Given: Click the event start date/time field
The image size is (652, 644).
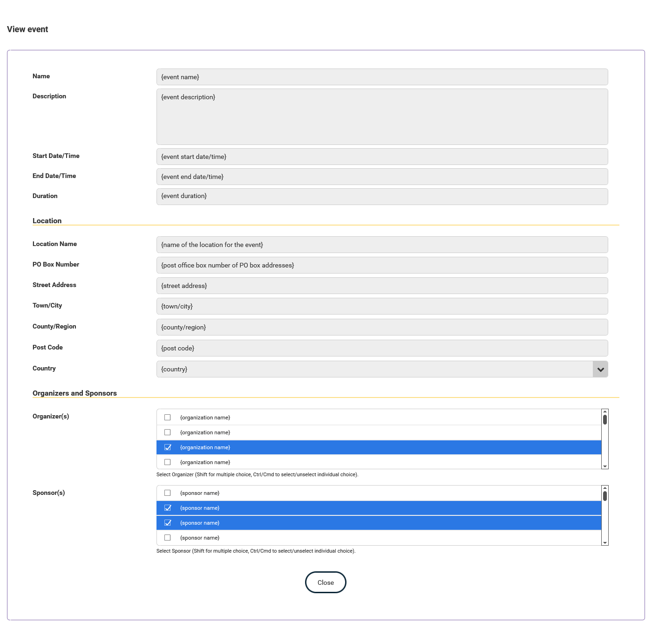Looking at the screenshot, I should tap(382, 157).
